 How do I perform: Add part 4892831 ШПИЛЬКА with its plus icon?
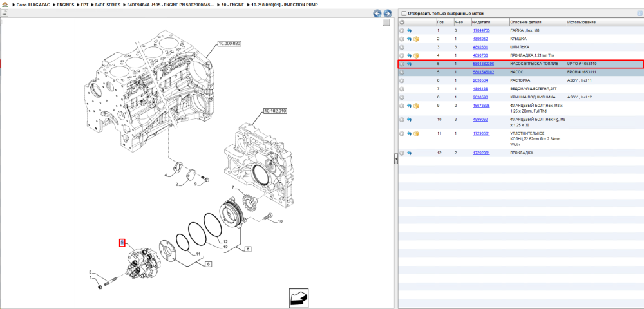(402, 47)
